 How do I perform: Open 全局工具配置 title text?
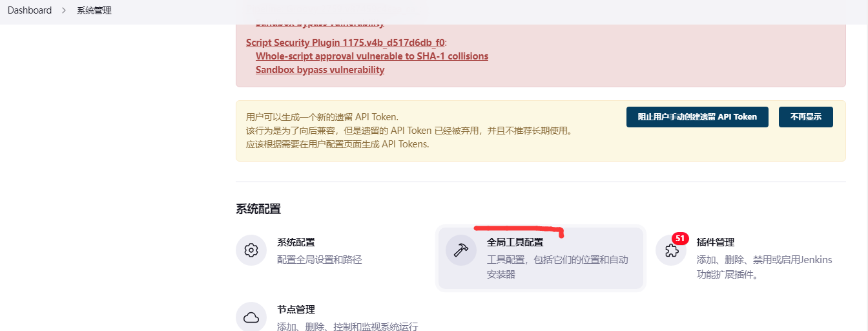coord(515,242)
